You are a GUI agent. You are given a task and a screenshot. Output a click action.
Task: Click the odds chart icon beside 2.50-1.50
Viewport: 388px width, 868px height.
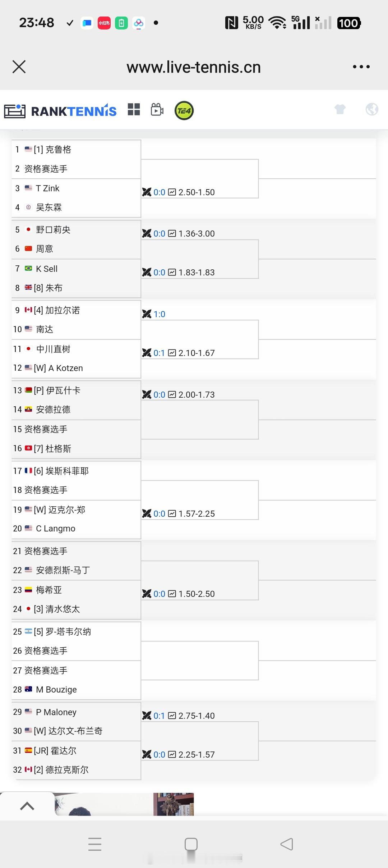172,192
